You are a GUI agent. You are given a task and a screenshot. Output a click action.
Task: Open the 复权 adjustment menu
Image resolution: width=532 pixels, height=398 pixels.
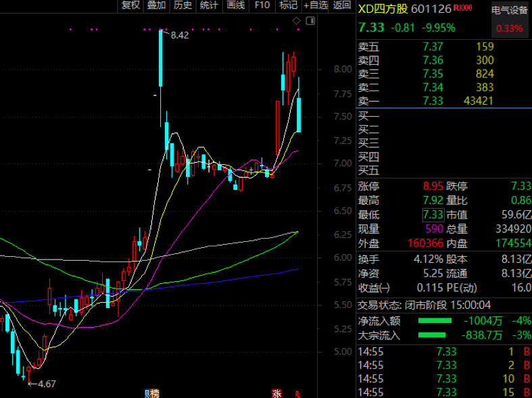point(130,5)
